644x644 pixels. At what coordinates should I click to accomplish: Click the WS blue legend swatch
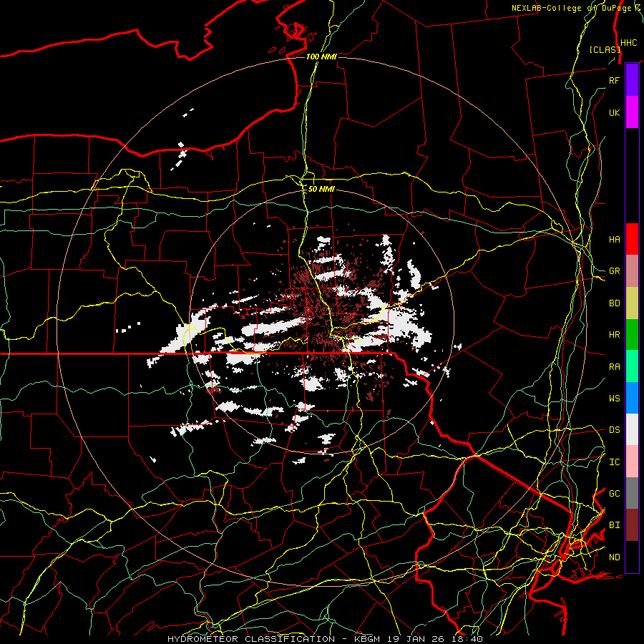click(632, 398)
